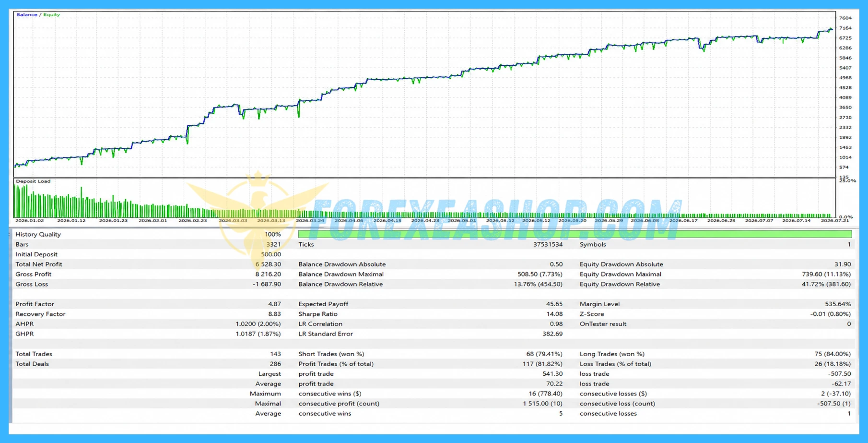Click the "History Quality" row label
Image resolution: width=868 pixels, height=443 pixels.
[x=38, y=234]
